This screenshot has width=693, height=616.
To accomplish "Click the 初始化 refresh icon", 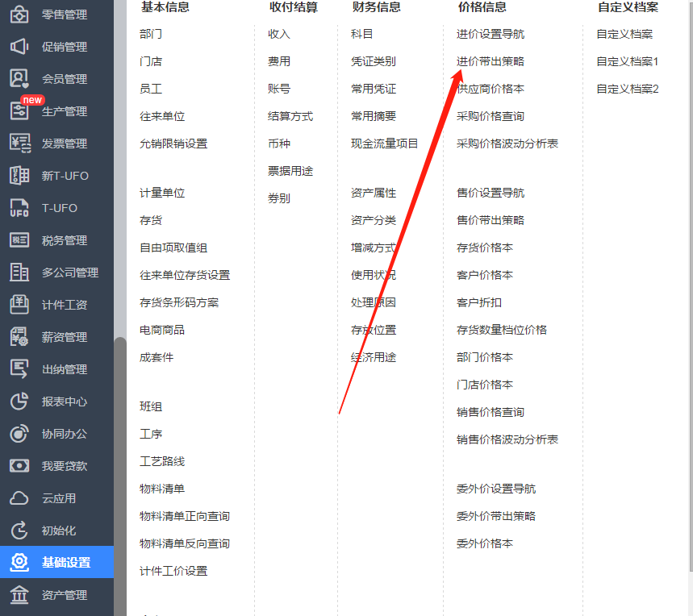I will (x=19, y=531).
